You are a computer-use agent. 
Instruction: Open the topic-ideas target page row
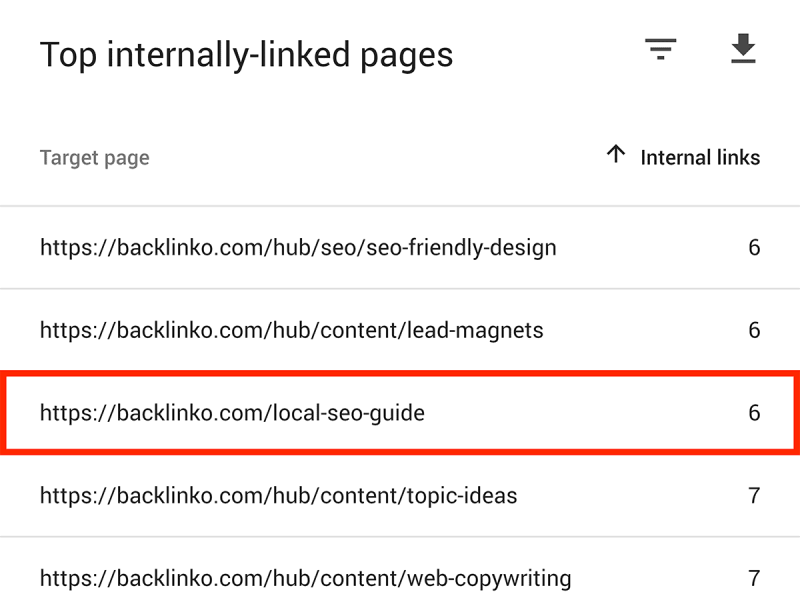(400, 496)
